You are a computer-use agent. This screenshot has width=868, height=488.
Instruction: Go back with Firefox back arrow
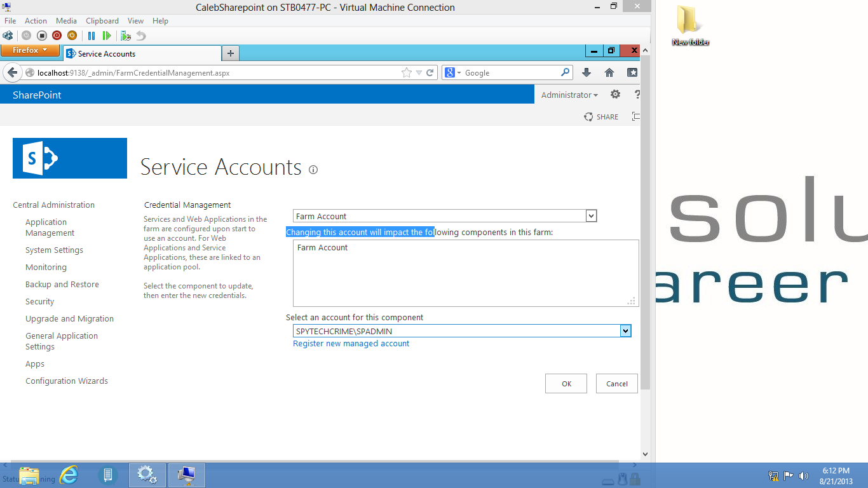12,73
